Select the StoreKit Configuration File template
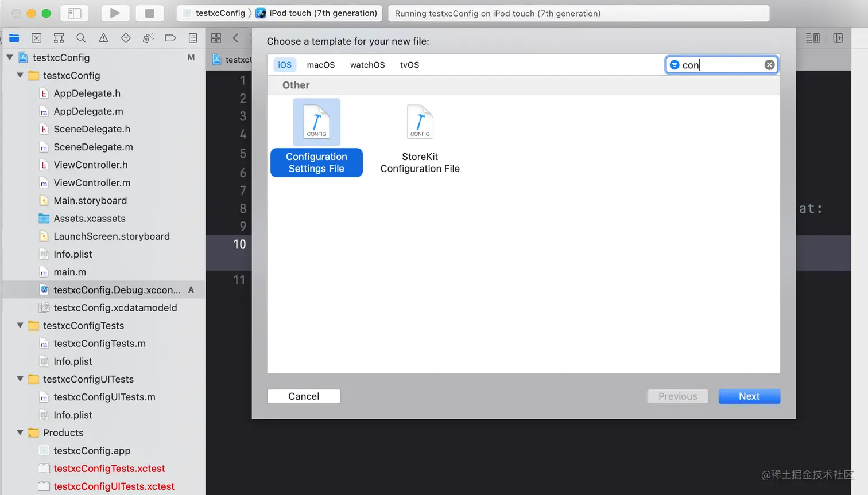Viewport: 868px width, 495px height. point(420,138)
